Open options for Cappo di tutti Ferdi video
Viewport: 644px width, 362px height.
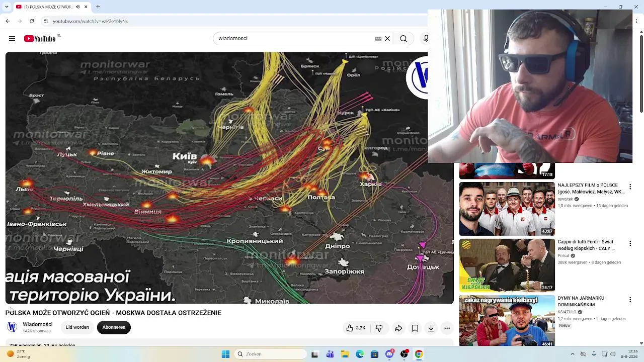pyautogui.click(x=630, y=243)
